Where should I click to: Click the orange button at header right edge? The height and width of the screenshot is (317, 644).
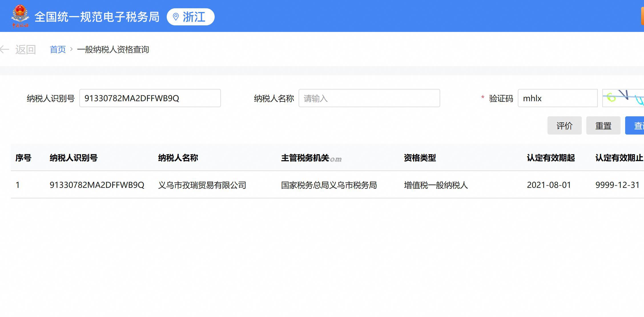(642, 16)
